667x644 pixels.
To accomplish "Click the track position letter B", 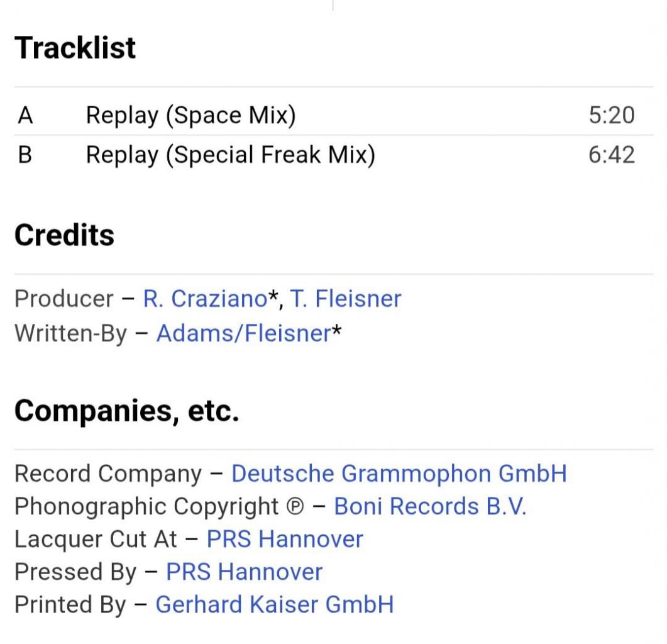I will point(25,155).
